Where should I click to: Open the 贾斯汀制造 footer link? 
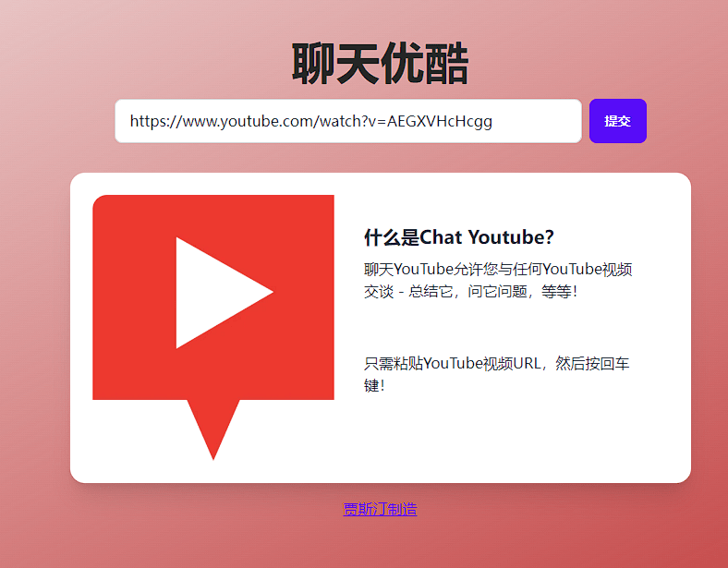380,510
